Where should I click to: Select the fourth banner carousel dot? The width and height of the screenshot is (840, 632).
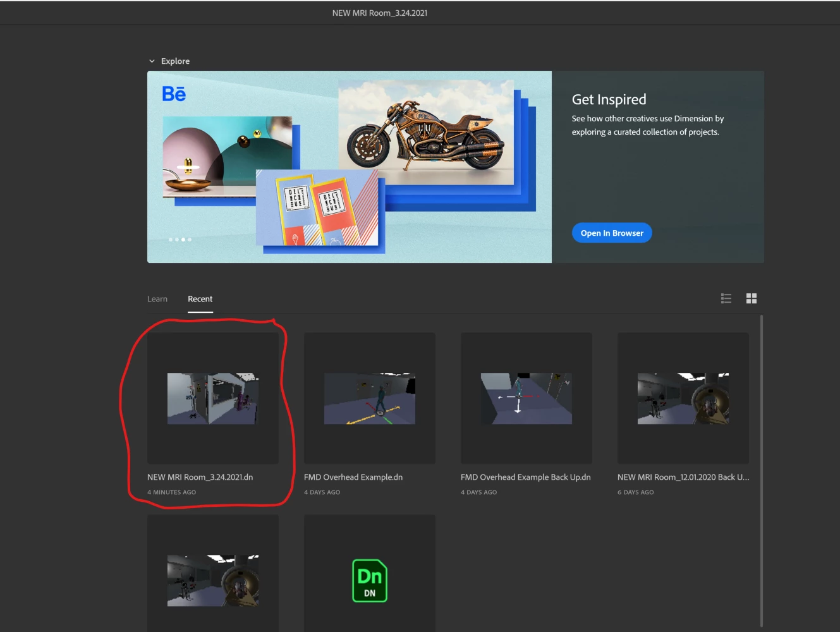pyautogui.click(x=190, y=240)
